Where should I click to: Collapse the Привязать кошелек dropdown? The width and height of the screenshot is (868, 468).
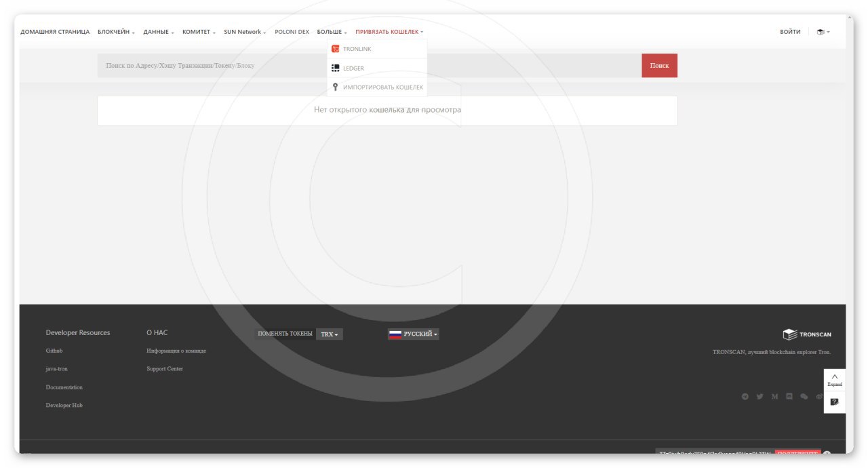389,32
